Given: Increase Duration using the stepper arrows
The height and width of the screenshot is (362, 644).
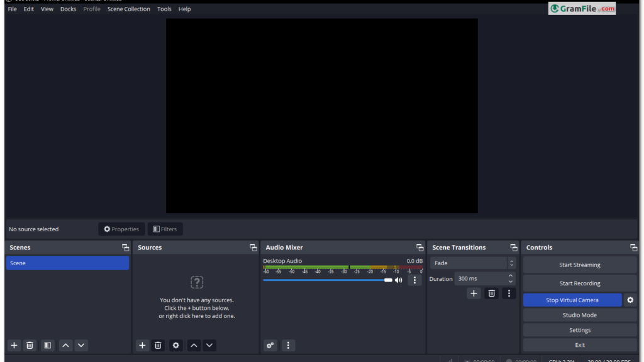Looking at the screenshot, I should [509, 276].
